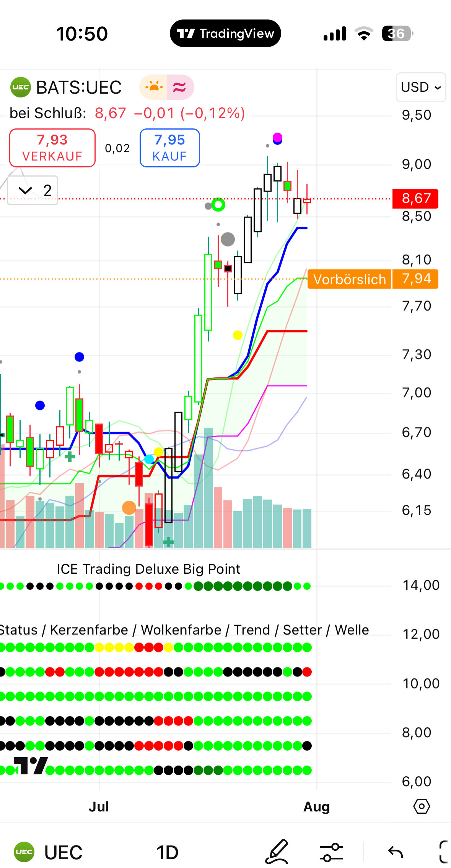
Task: Select the drawing pen tool
Action: [277, 852]
